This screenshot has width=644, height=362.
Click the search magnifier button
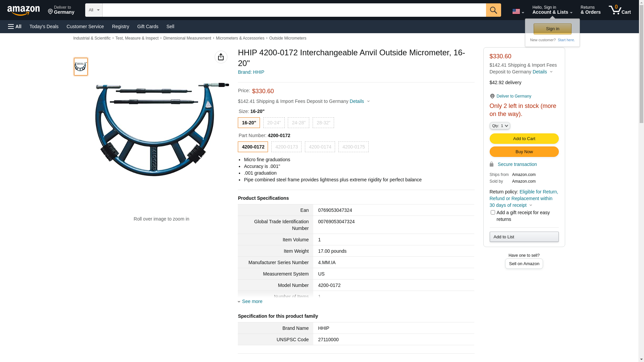493,10
